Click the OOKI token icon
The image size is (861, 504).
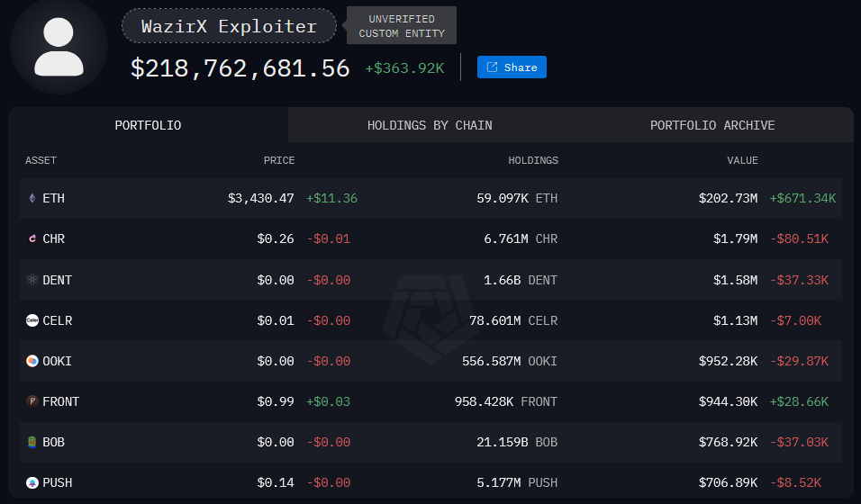click(32, 361)
